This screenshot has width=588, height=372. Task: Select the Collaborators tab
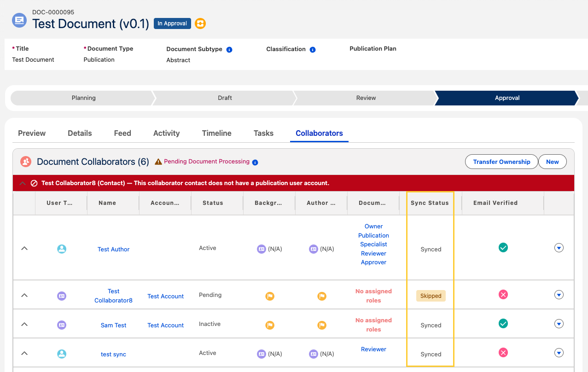click(x=319, y=133)
